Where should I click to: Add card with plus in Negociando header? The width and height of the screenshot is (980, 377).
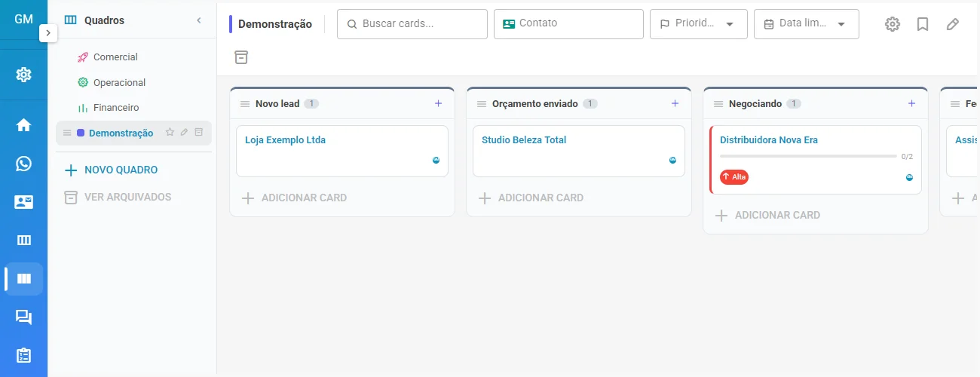coord(912,103)
